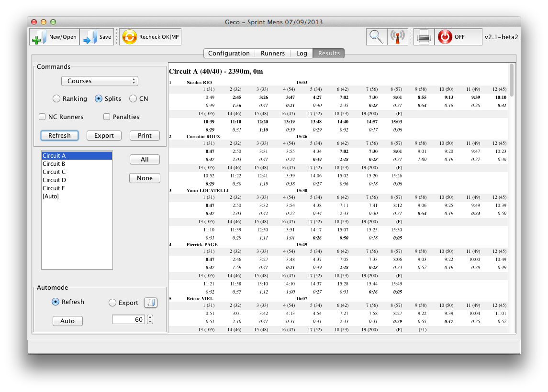Click runner name Yann LOCATELLI
This screenshot has height=392, width=548.
tap(208, 191)
